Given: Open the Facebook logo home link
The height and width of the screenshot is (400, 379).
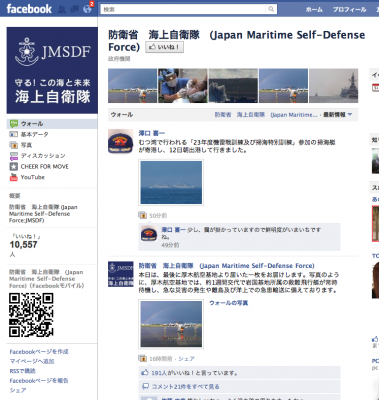Looking at the screenshot, I should 29,9.
